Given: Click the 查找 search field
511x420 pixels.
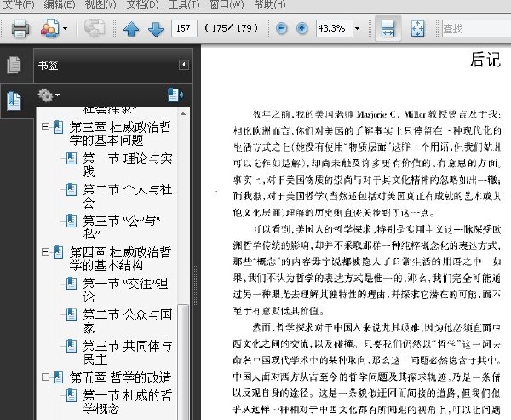Looking at the screenshot, I should [x=476, y=29].
